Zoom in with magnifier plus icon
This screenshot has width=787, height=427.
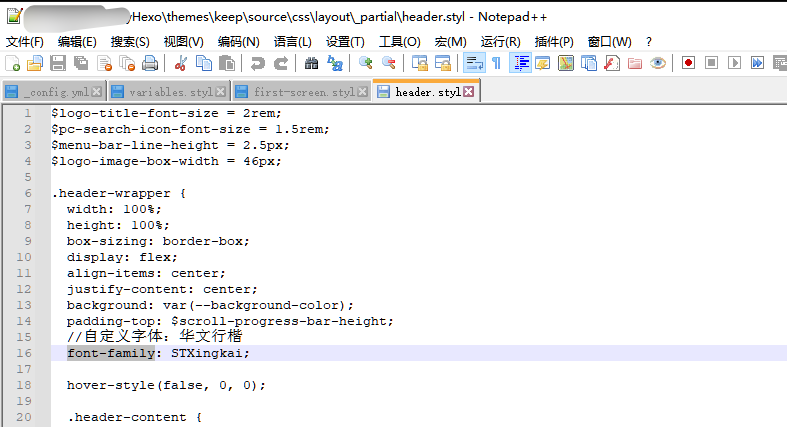(x=365, y=63)
